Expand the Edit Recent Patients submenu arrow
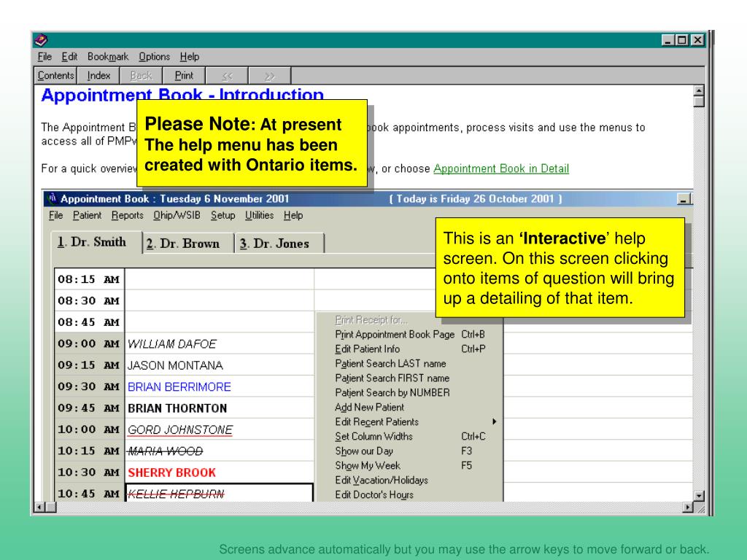Screen dimensions: 747x560 pos(494,421)
